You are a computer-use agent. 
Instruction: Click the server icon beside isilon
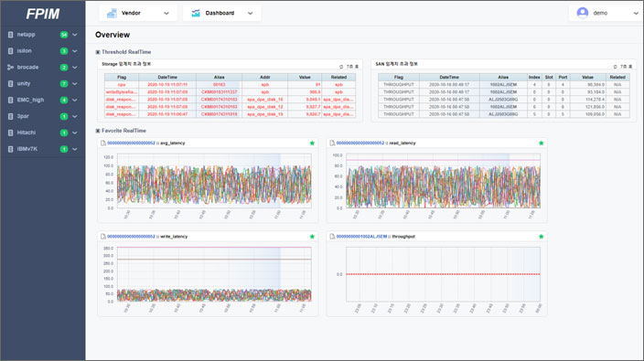click(x=11, y=51)
